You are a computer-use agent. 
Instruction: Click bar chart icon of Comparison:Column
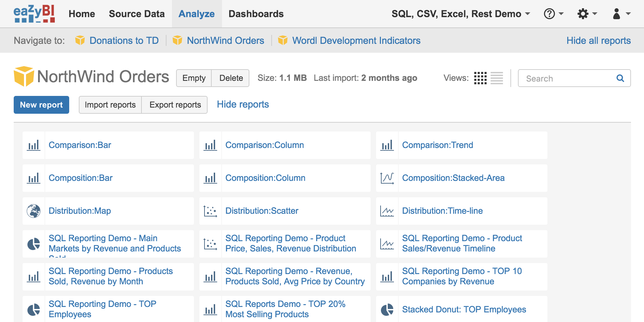(x=210, y=145)
